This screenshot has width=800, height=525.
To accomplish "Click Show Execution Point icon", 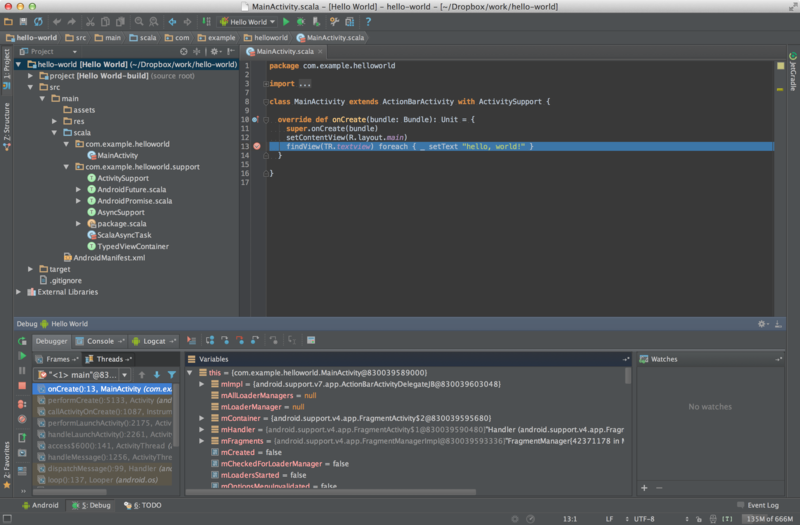I will point(191,340).
